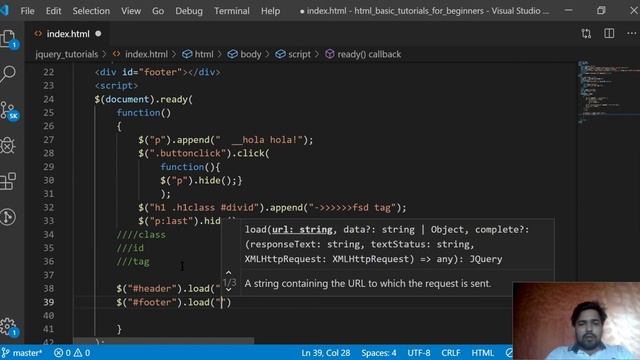Open the Help menu
The image size is (640, 360).
click(271, 11)
